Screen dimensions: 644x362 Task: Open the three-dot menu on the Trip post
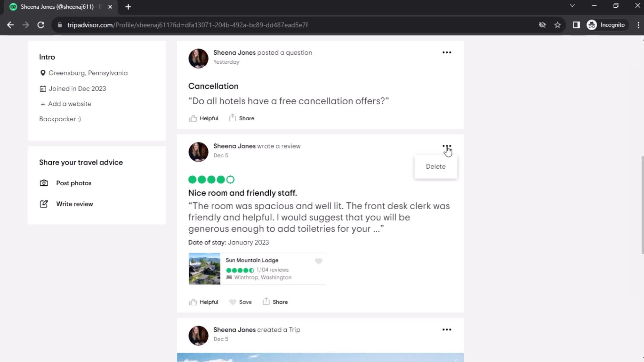pyautogui.click(x=447, y=329)
